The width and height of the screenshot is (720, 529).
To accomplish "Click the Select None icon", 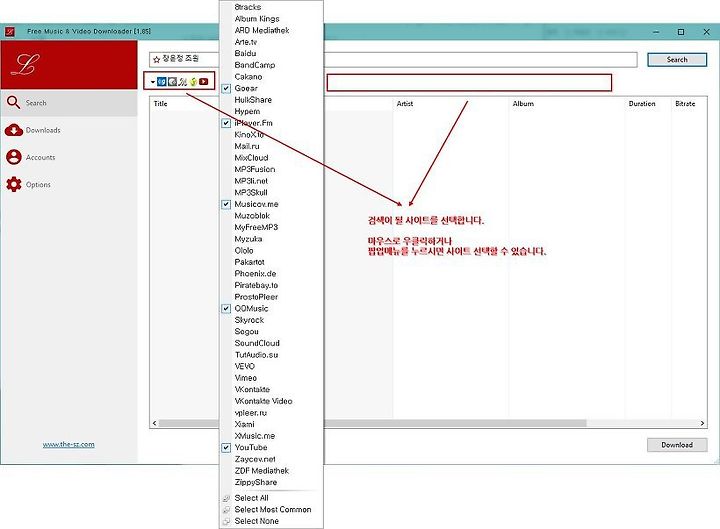I will [x=226, y=521].
